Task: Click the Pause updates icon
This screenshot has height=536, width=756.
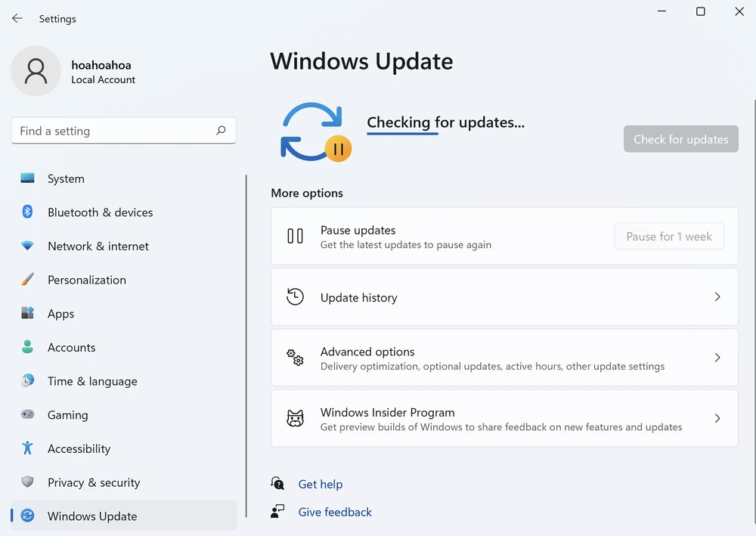Action: tap(295, 236)
